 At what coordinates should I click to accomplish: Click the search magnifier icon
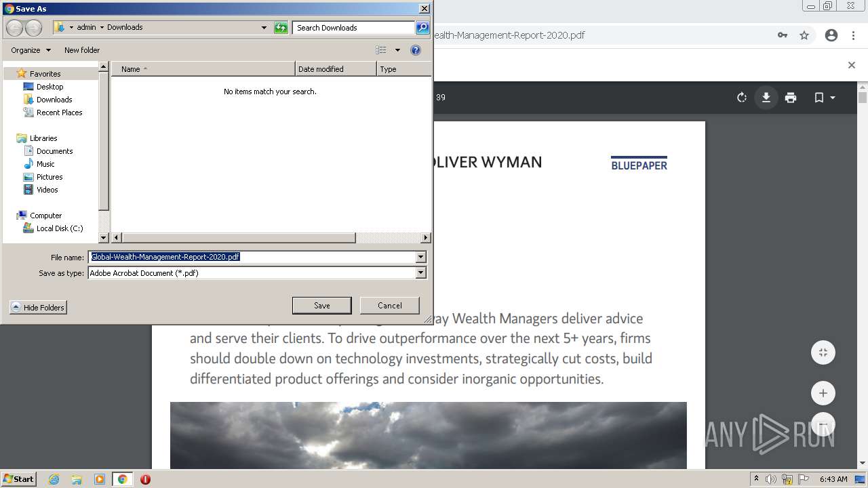click(422, 28)
